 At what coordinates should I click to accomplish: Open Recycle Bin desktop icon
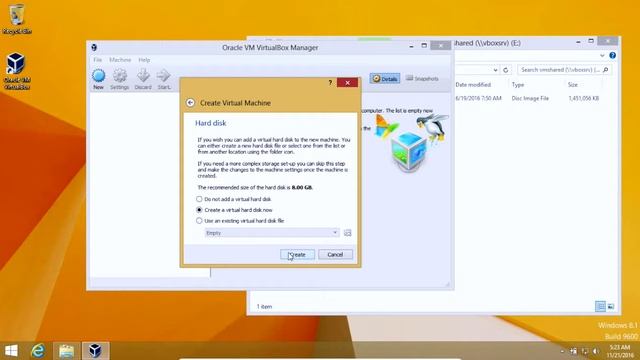tap(17, 19)
